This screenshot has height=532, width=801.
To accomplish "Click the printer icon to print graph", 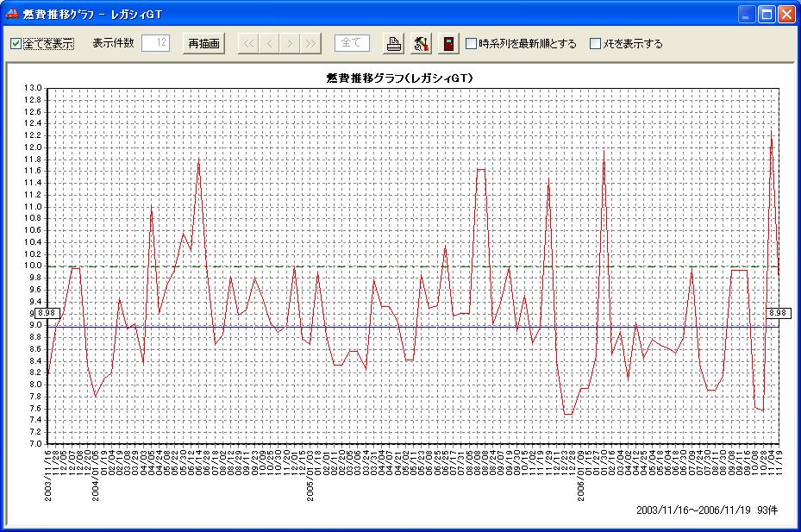I will pyautogui.click(x=394, y=44).
